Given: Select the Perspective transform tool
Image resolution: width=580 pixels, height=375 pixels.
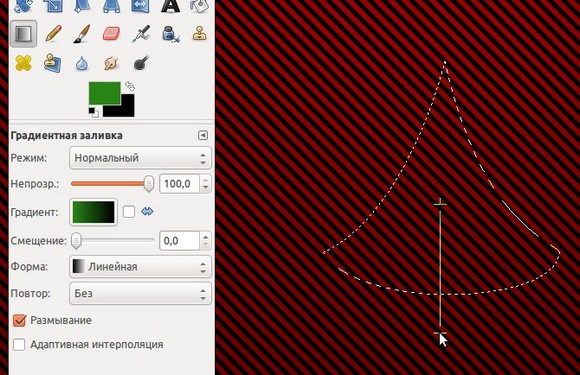Looking at the screenshot, I should pos(111,6).
